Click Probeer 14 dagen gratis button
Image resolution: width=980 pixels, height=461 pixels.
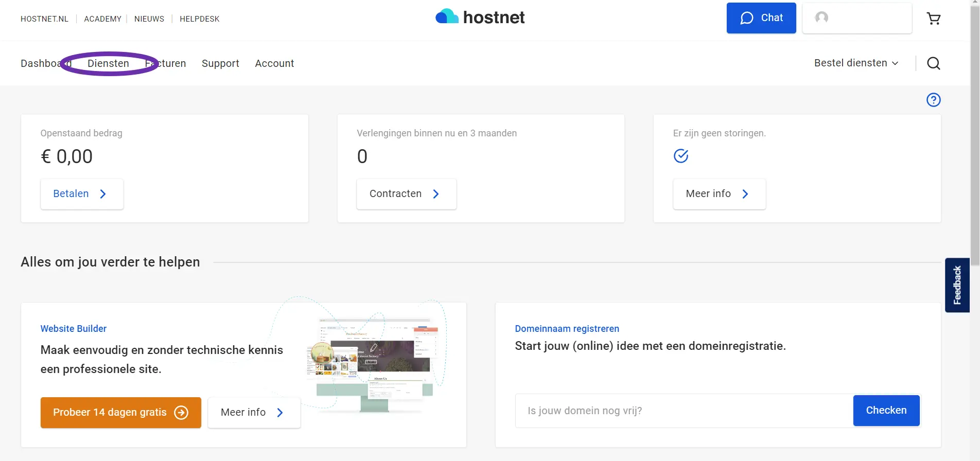click(x=121, y=413)
